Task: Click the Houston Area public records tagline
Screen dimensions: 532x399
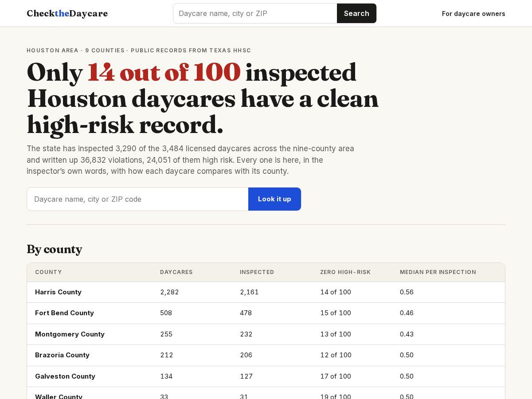Action: 139,51
